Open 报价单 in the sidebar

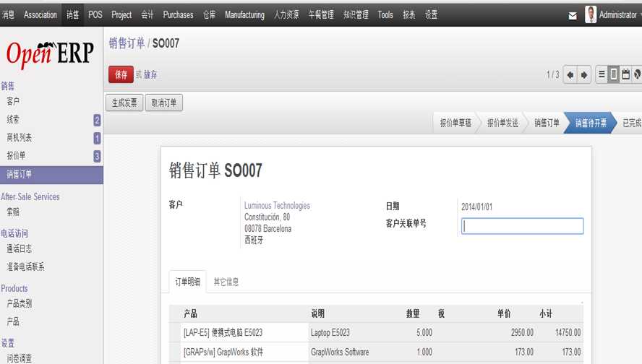pyautogui.click(x=16, y=155)
